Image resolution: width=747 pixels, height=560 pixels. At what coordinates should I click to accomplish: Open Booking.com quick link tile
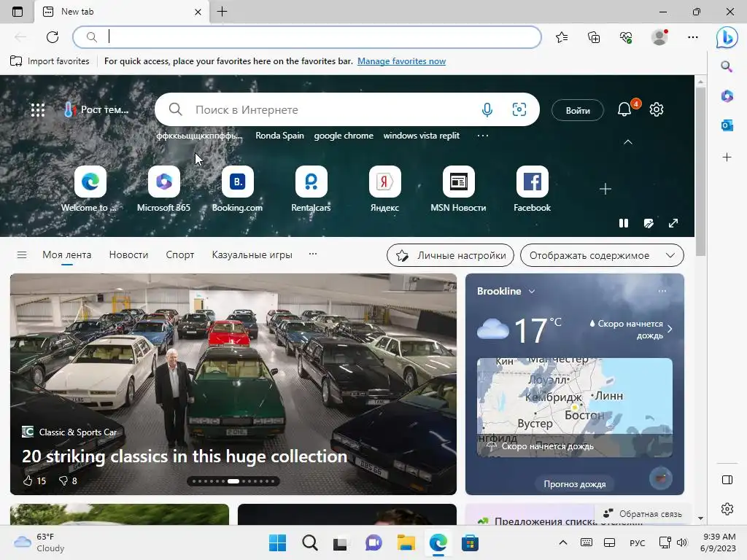tap(237, 189)
